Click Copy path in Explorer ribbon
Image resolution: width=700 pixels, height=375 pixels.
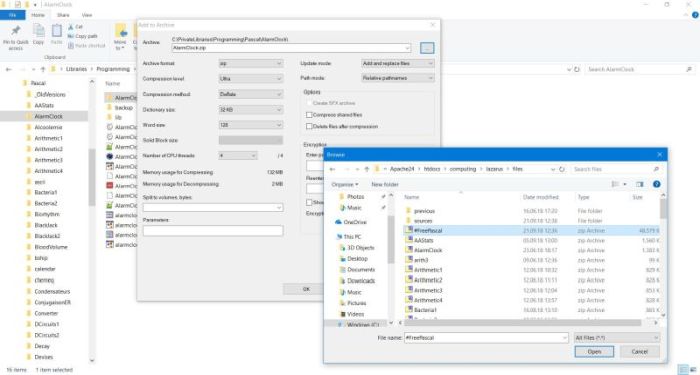(x=83, y=36)
